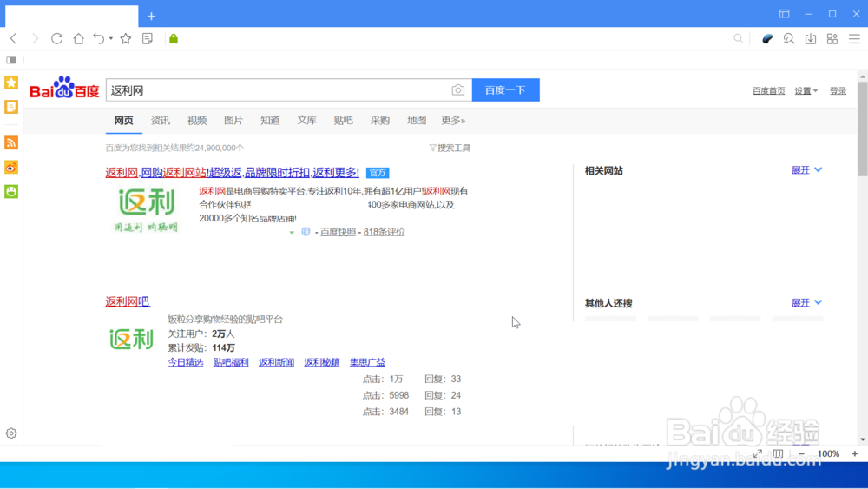Open the 返利新闻 link
This screenshot has width=868, height=489.
point(276,362)
